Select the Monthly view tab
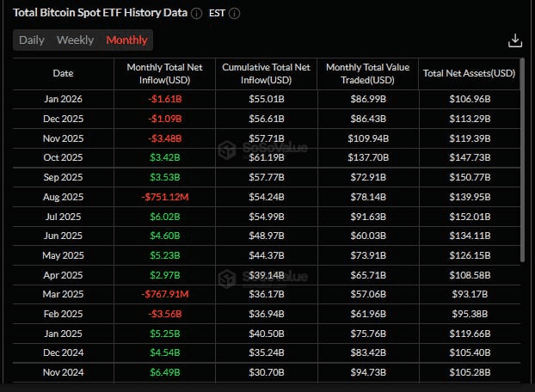The width and height of the screenshot is (535, 392). [126, 40]
